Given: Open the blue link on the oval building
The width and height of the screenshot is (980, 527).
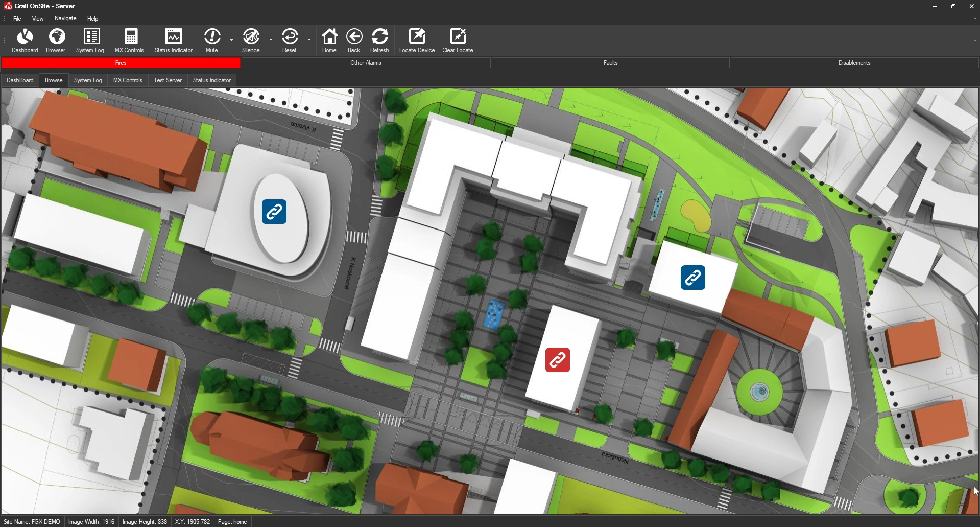Looking at the screenshot, I should [x=274, y=212].
